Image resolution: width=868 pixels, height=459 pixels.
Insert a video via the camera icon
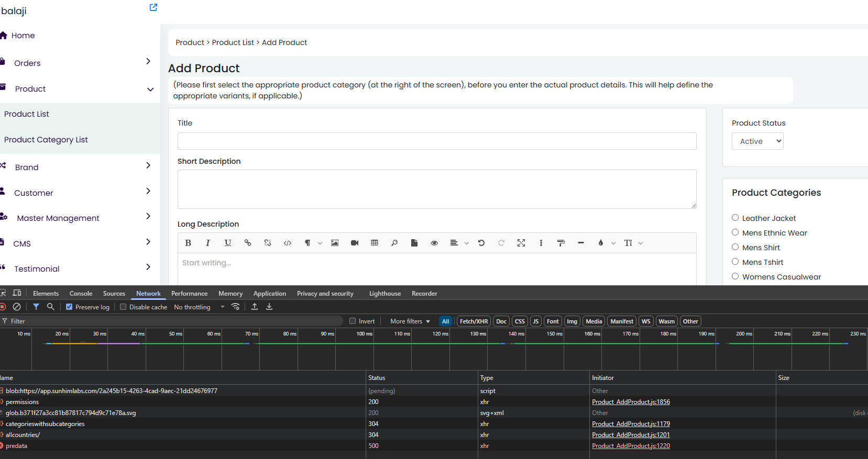(355, 243)
